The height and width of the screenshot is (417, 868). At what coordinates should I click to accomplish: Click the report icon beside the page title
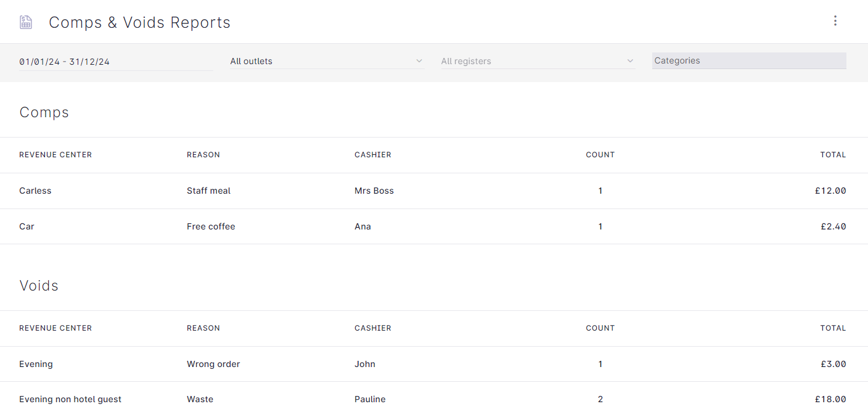pyautogui.click(x=26, y=22)
